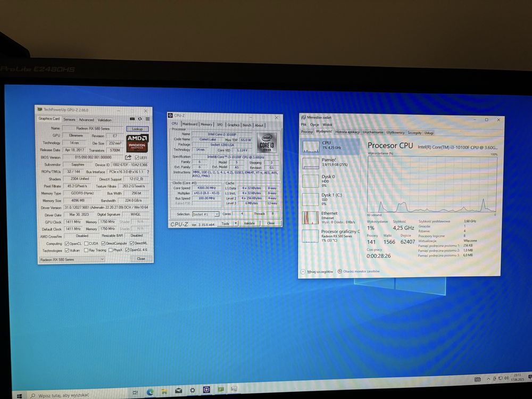
Task: Select CPU graph thumbnail in Task Manager
Action: click(x=311, y=146)
